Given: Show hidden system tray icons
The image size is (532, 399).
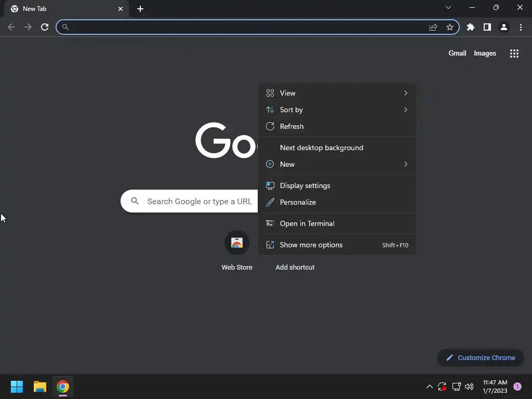Looking at the screenshot, I should (429, 387).
